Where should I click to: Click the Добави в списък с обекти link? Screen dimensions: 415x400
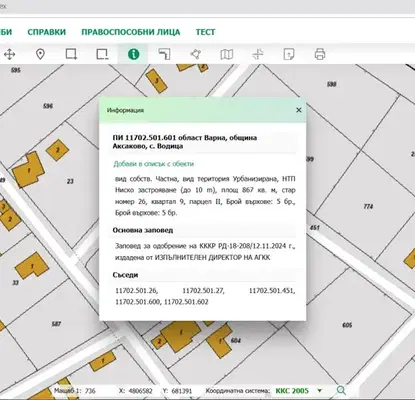154,164
